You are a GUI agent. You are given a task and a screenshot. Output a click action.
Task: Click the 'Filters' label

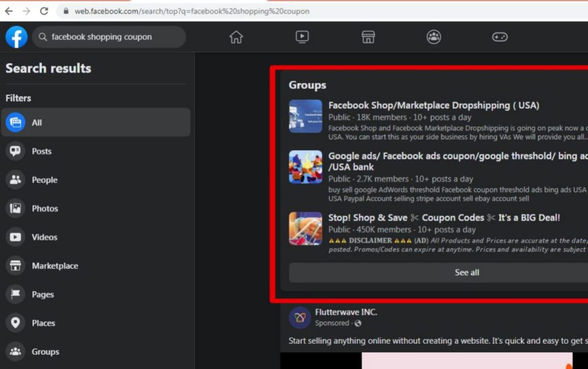[18, 98]
